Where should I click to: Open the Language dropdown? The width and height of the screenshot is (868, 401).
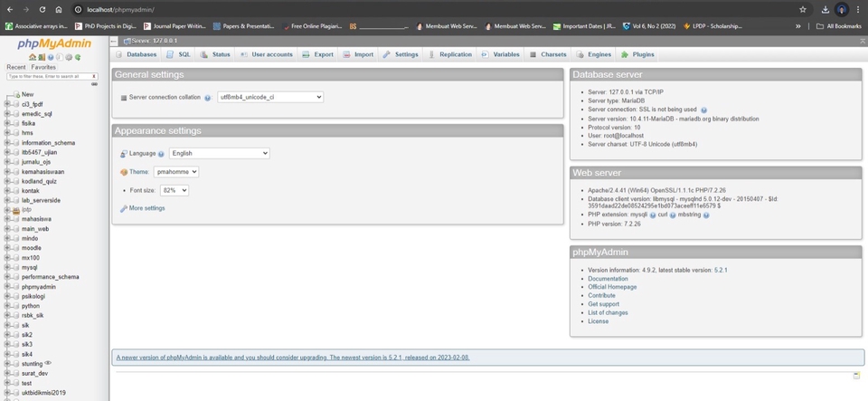[219, 153]
